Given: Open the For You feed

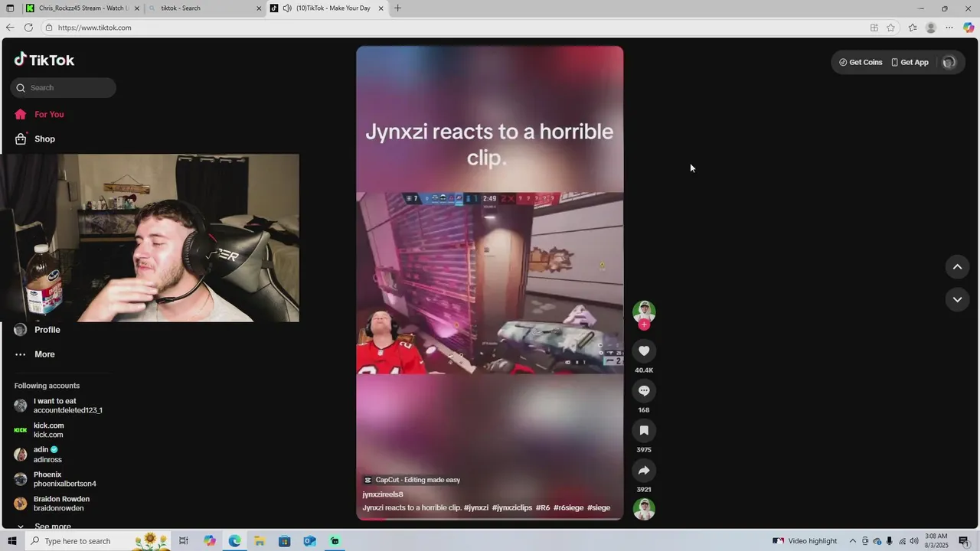Looking at the screenshot, I should pyautogui.click(x=39, y=114).
